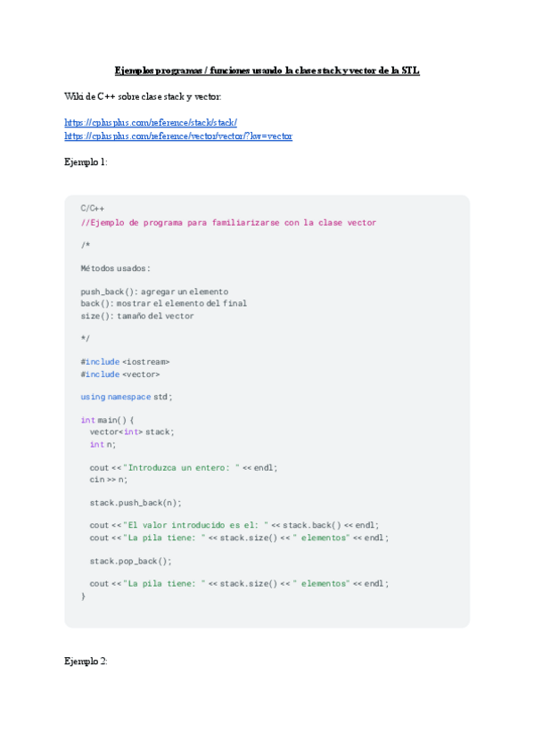Click the 'C/C++' code block label

(x=93, y=208)
